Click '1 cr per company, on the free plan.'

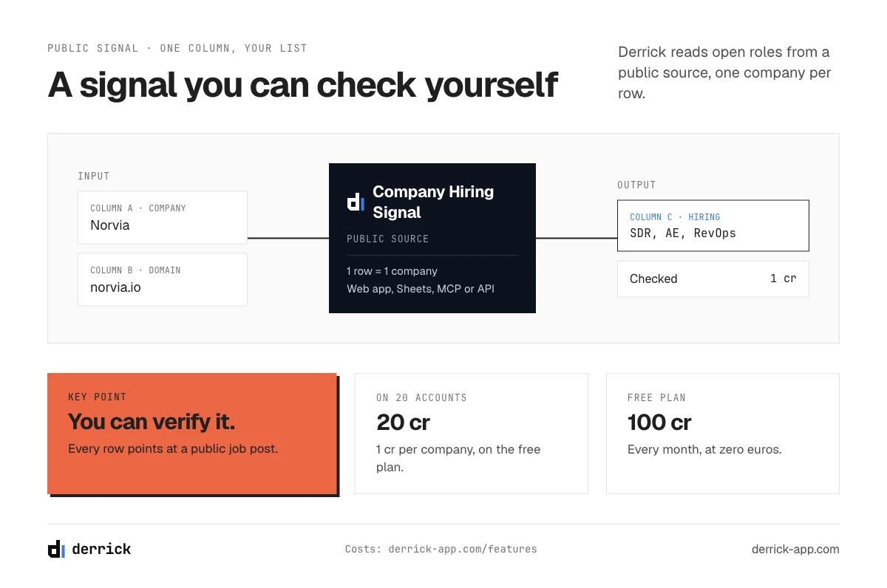pos(458,458)
